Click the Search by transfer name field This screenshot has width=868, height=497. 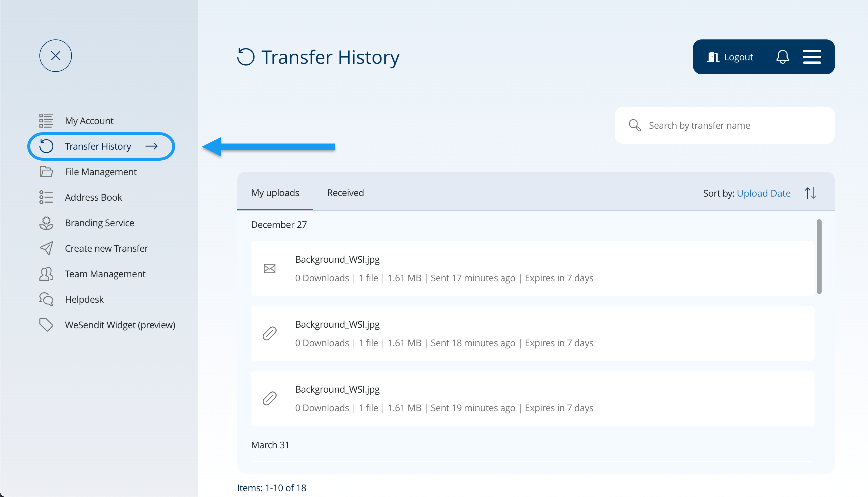point(733,125)
